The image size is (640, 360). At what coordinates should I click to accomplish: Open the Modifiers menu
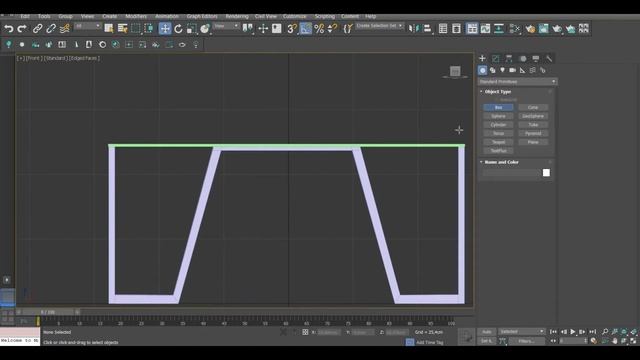pyautogui.click(x=136, y=16)
